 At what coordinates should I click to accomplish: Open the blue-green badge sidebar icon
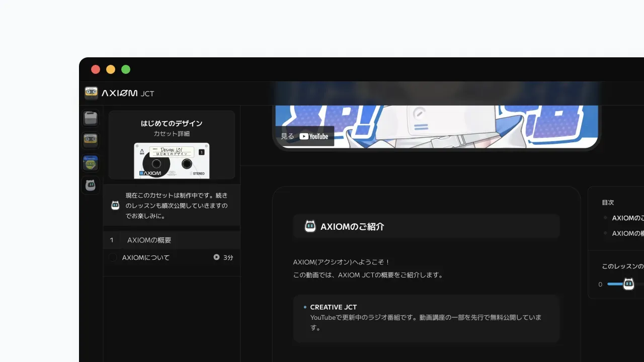[91, 163]
